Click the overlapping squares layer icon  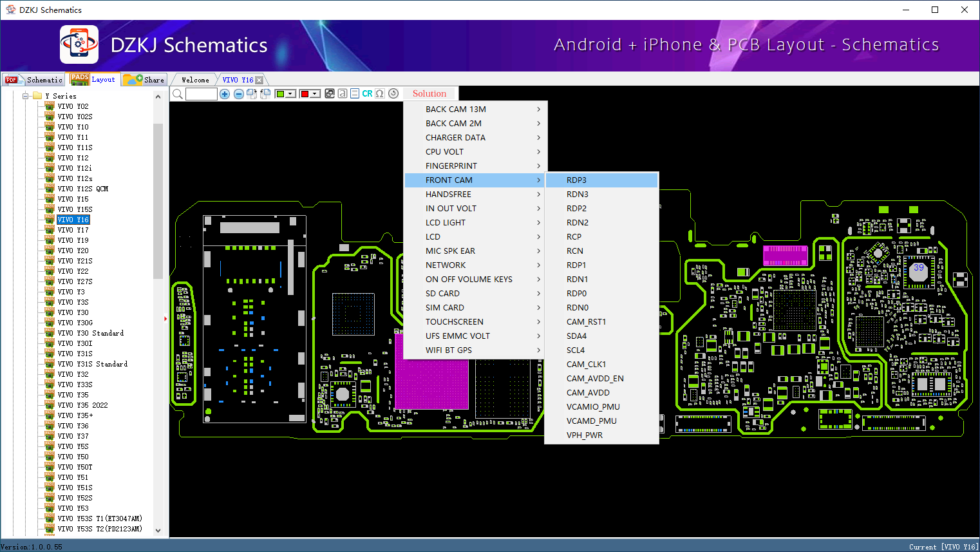pyautogui.click(x=330, y=94)
